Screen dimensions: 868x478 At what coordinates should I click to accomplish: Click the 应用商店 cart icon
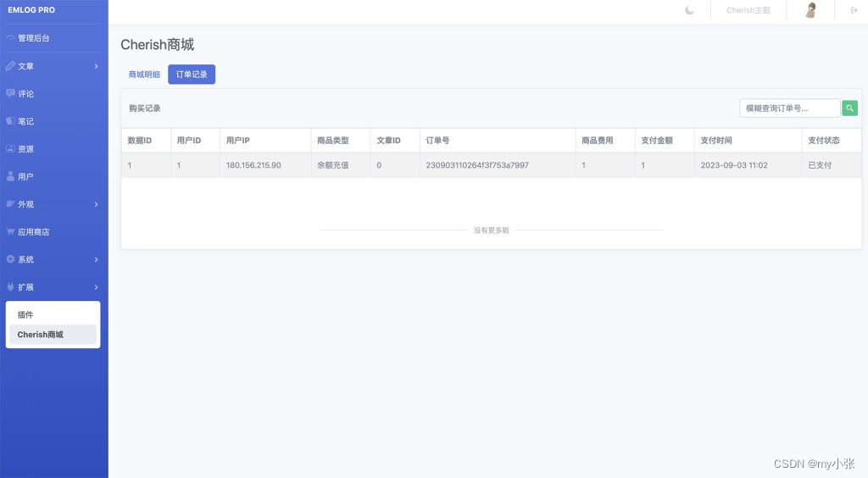[10, 231]
